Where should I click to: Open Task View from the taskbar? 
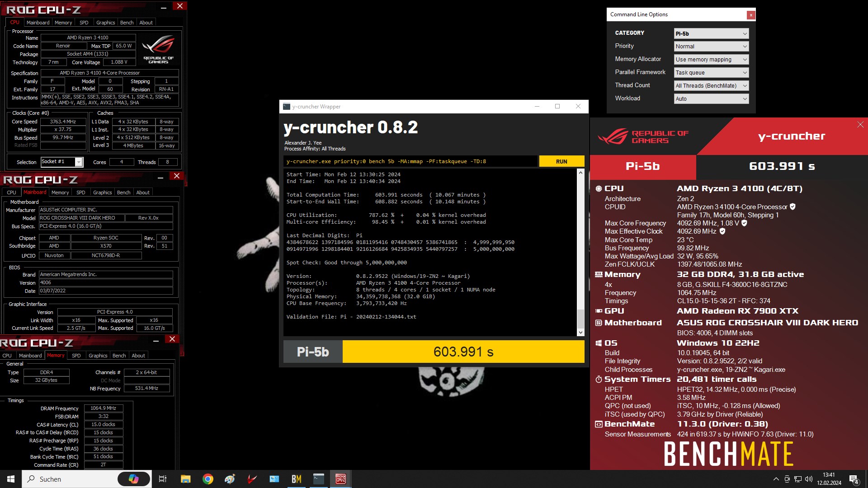[163, 479]
